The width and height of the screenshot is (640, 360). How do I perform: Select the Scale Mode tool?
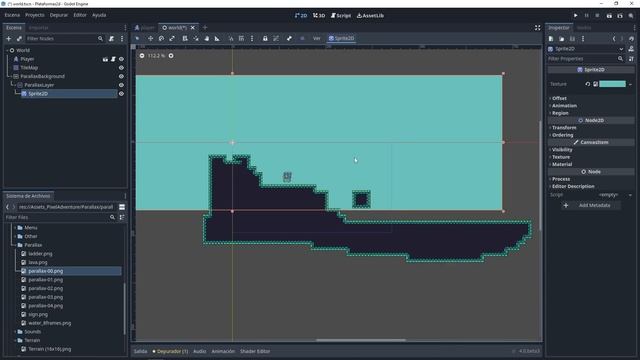(172, 38)
